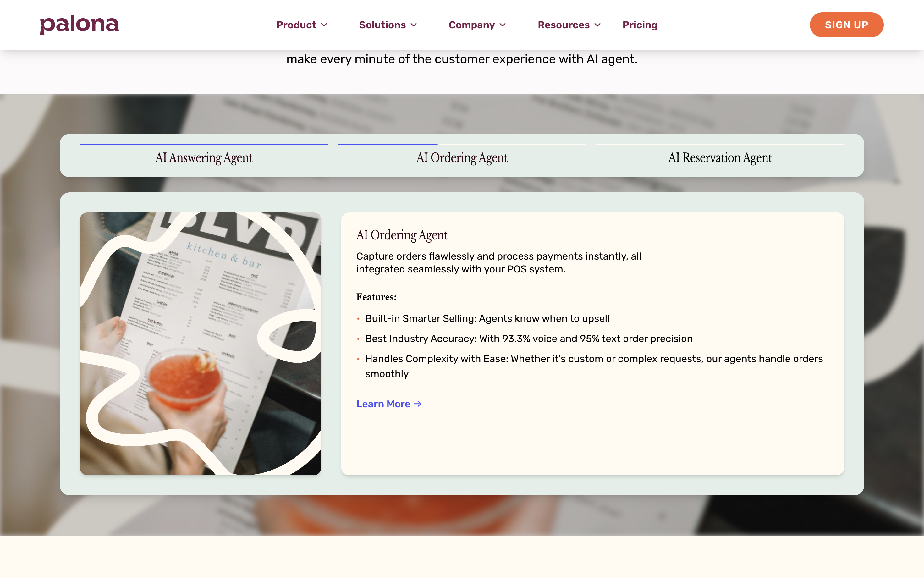
Task: Click the Company chevron icon
Action: point(503,25)
